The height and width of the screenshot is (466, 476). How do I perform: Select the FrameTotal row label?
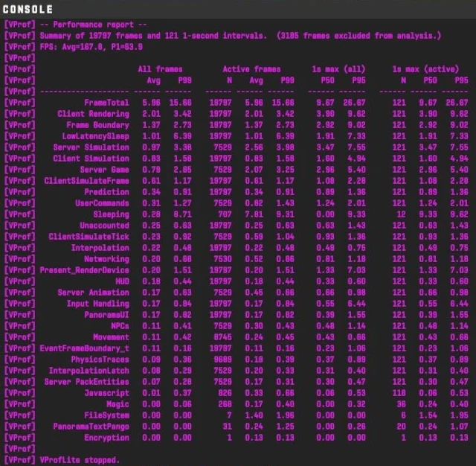(106, 103)
